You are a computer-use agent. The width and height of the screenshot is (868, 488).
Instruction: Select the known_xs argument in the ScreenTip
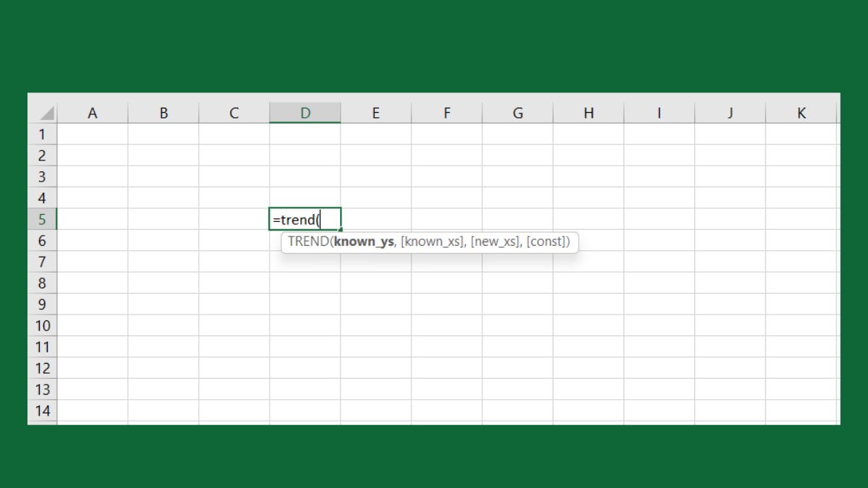tap(432, 241)
